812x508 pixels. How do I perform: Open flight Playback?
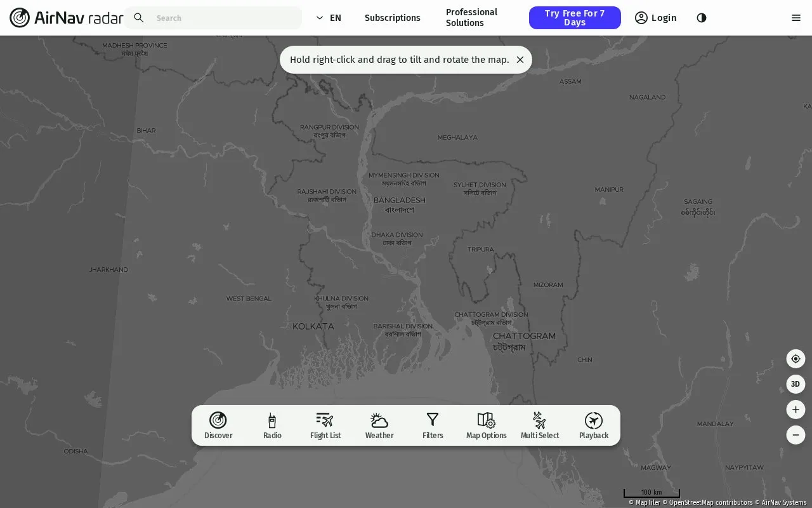click(x=594, y=425)
